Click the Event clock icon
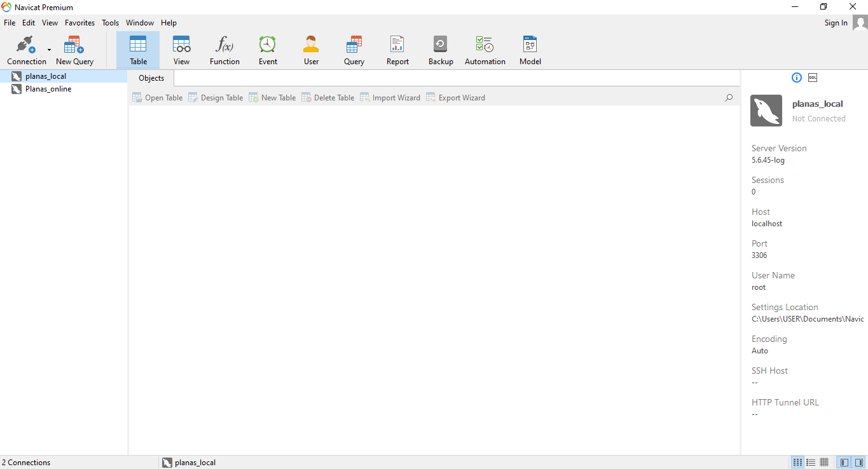Viewport: 868px width, 469px height. pyautogui.click(x=268, y=50)
